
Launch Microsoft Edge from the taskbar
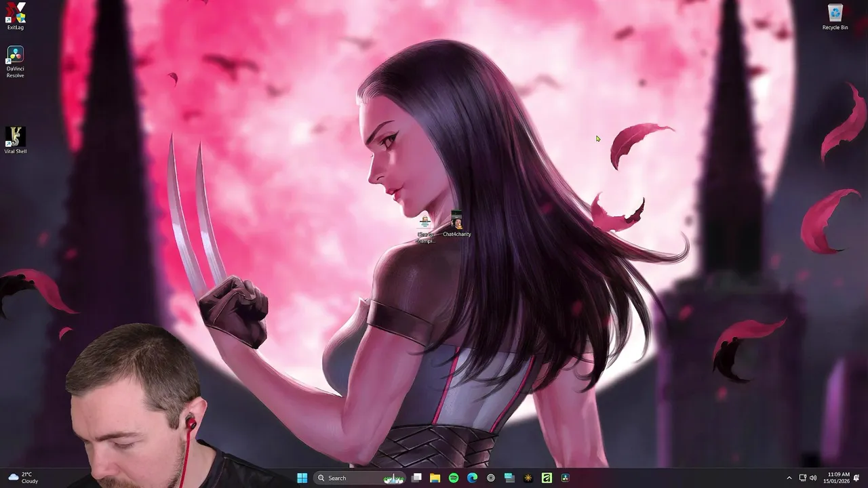pyautogui.click(x=472, y=478)
